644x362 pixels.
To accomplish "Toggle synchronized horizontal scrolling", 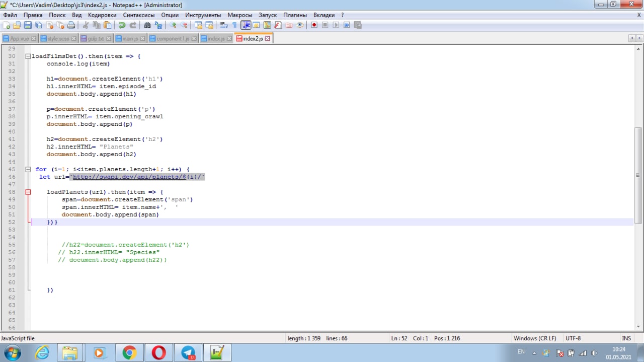I will pos(209,25).
